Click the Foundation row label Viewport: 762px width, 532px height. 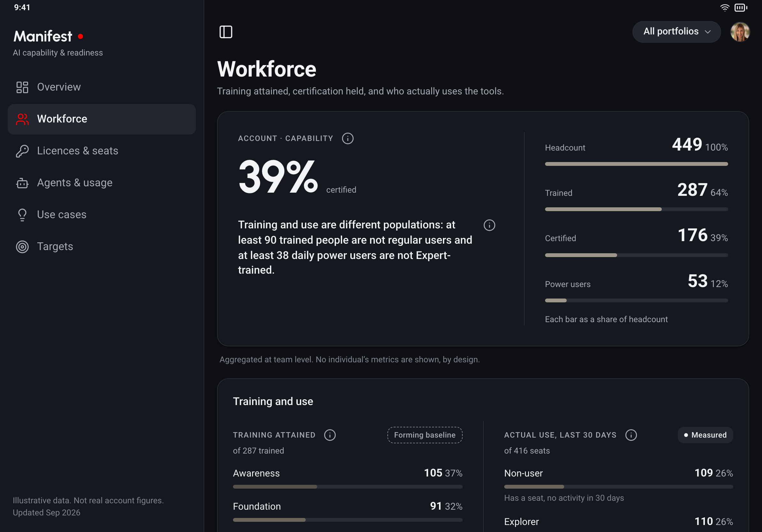[x=257, y=506]
